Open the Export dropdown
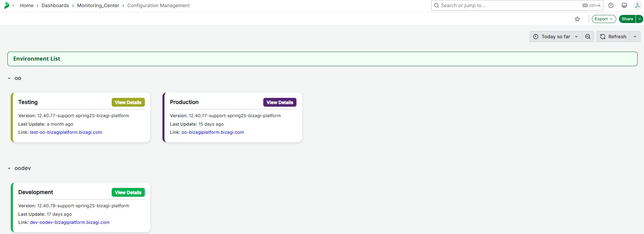Image resolution: width=644 pixels, height=234 pixels. (604, 19)
